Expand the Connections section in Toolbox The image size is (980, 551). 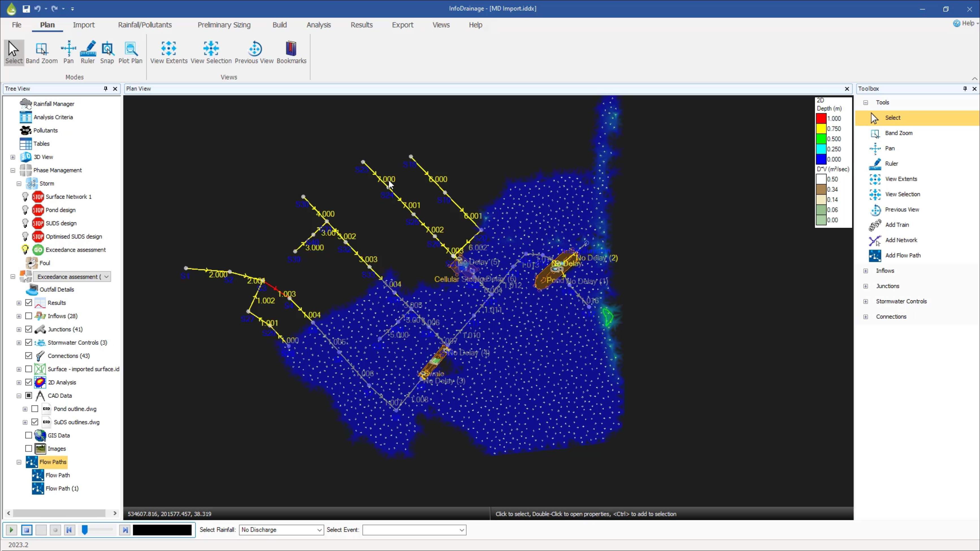tap(866, 316)
